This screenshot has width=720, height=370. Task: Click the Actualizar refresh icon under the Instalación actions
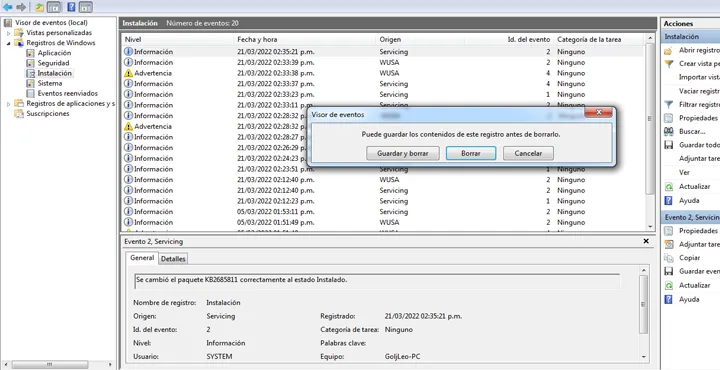click(x=669, y=187)
